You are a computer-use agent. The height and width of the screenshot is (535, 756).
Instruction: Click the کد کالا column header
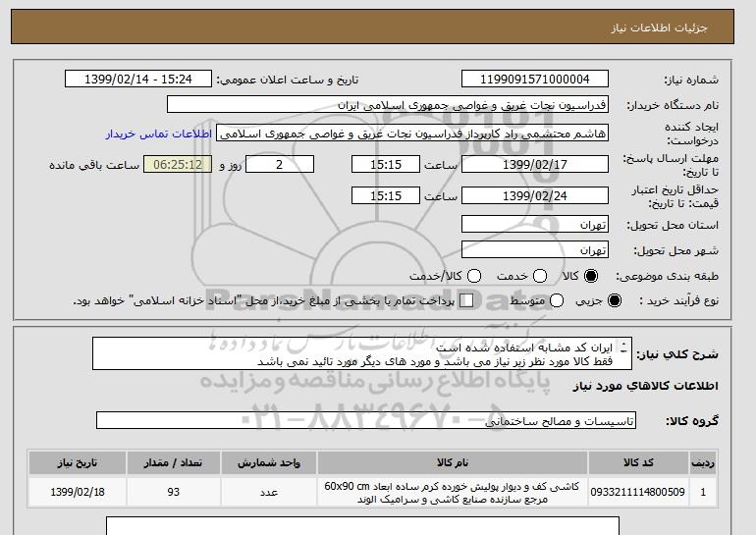[638, 462]
